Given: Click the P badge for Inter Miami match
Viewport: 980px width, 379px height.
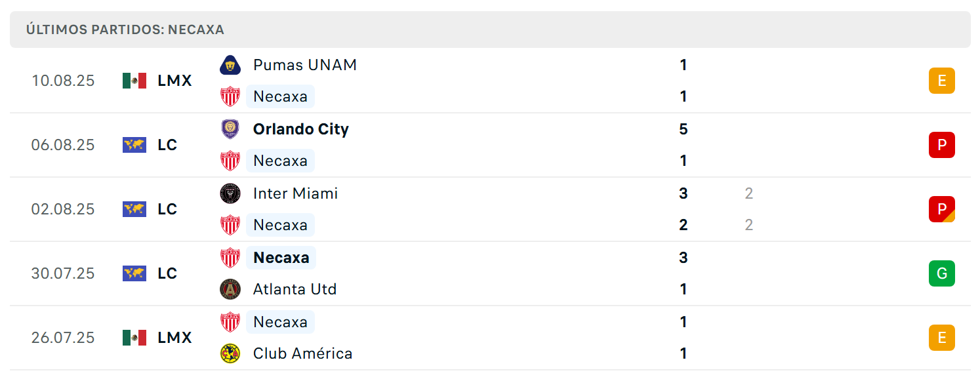Looking at the screenshot, I should (x=942, y=209).
